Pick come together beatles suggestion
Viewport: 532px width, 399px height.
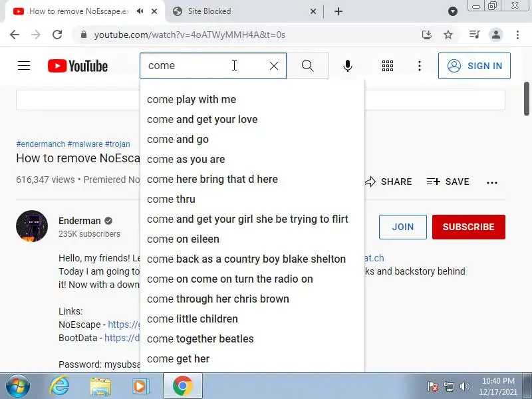[x=252, y=339]
